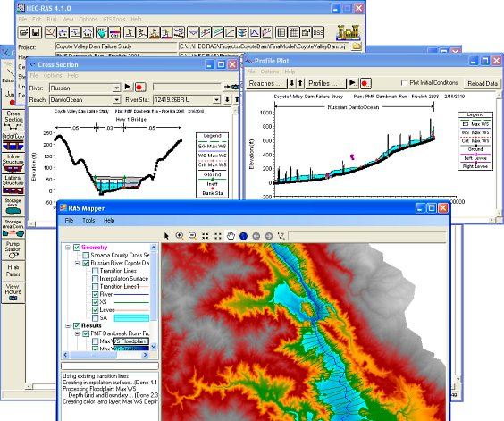The image size is (504, 421).
Task: Click the unsteady flow simulation icon
Action: tap(142, 32)
